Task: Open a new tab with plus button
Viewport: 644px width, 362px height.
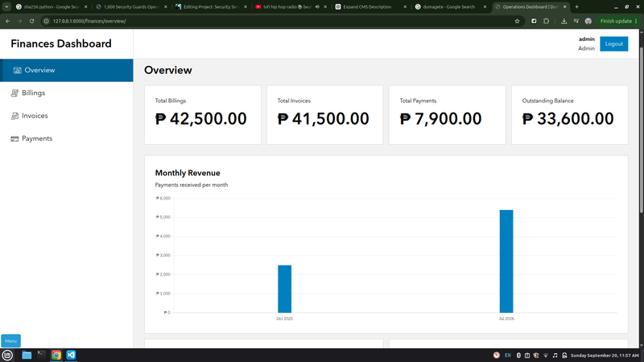Action: (576, 6)
